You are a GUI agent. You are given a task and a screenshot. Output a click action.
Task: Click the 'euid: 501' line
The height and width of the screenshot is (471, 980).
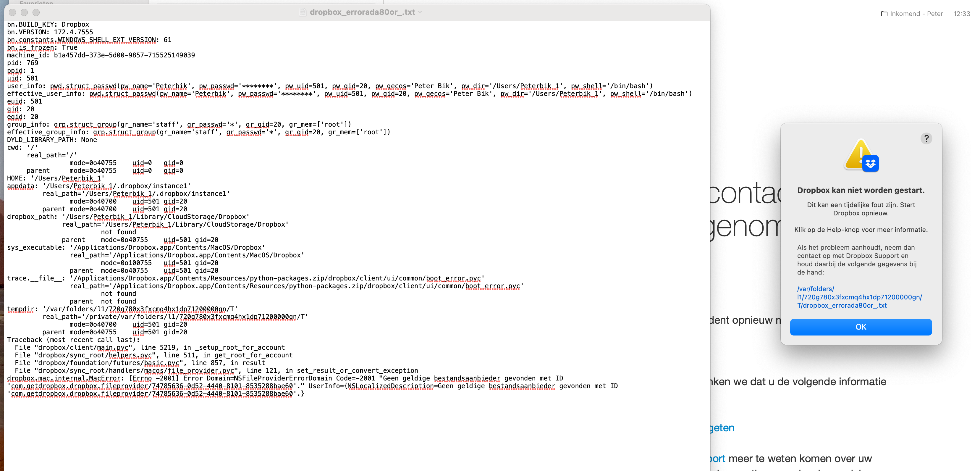click(24, 101)
